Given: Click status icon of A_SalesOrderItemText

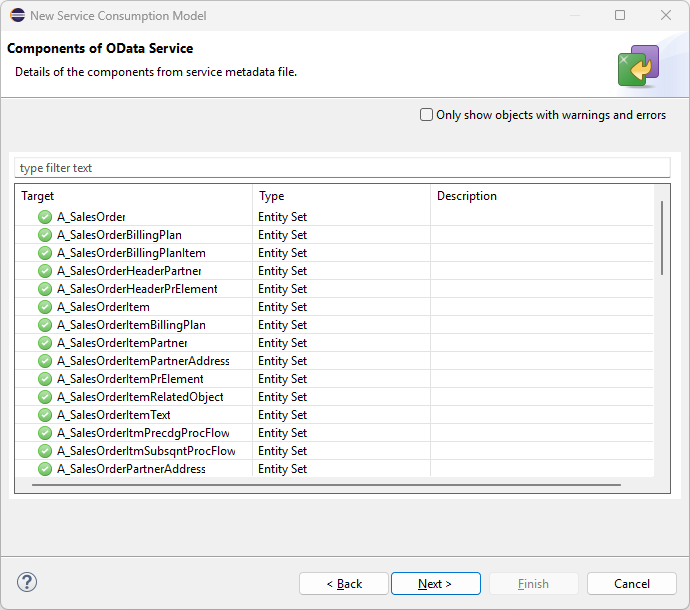Looking at the screenshot, I should [x=45, y=415].
